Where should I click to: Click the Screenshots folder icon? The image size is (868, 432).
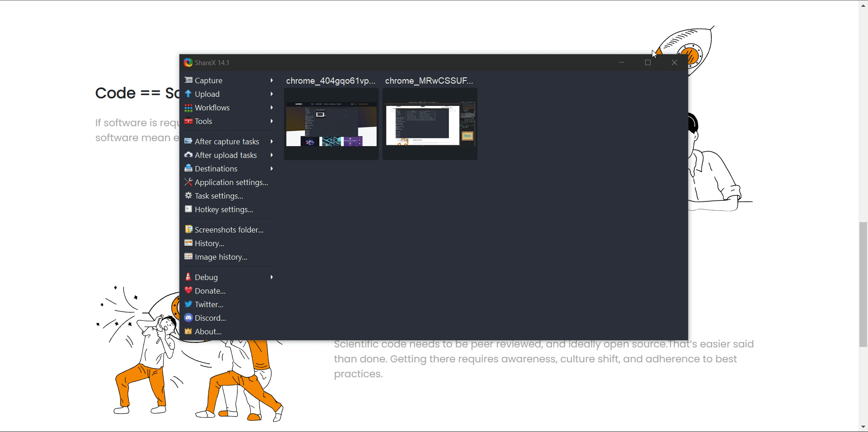(189, 229)
